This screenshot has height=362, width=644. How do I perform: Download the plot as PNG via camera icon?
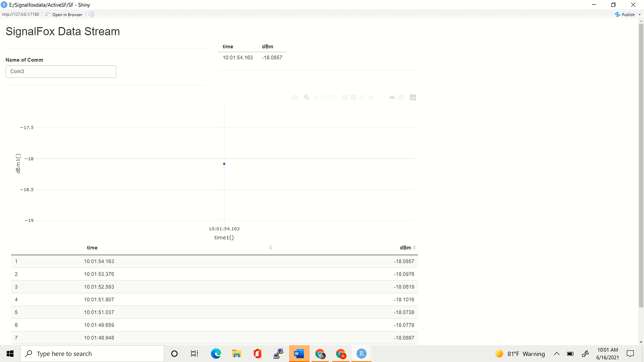(x=295, y=97)
